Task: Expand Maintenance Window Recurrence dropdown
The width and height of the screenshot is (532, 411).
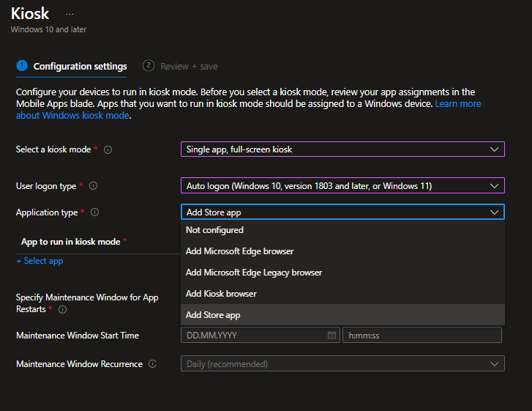Action: click(342, 364)
